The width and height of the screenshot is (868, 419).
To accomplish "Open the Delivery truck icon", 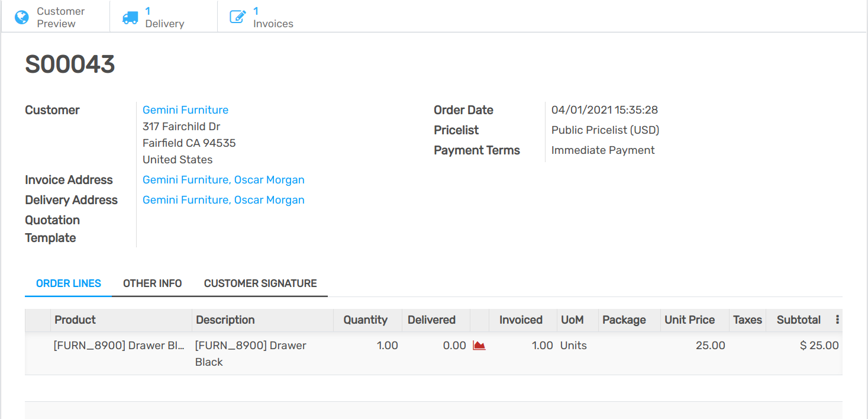I will coord(130,17).
